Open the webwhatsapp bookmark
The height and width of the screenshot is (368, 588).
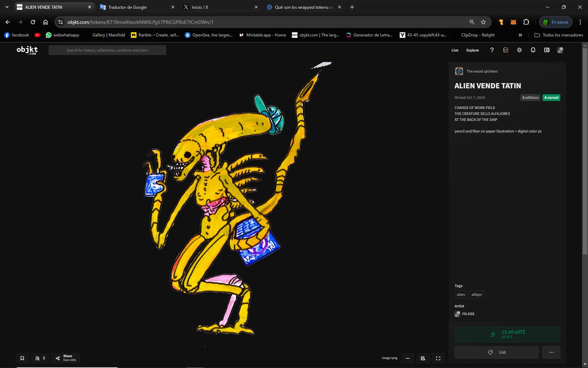point(62,35)
